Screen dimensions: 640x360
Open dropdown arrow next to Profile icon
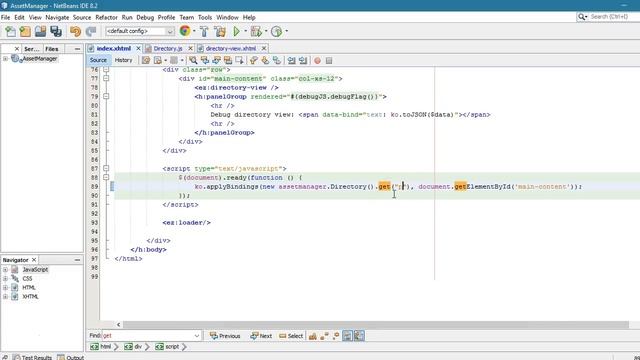coord(286,31)
